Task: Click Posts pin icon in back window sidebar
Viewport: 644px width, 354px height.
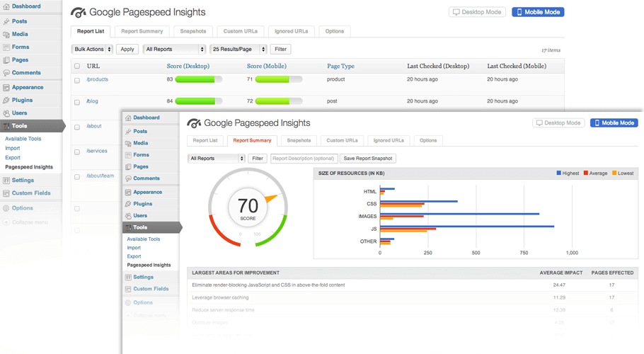Action: pyautogui.click(x=6, y=21)
